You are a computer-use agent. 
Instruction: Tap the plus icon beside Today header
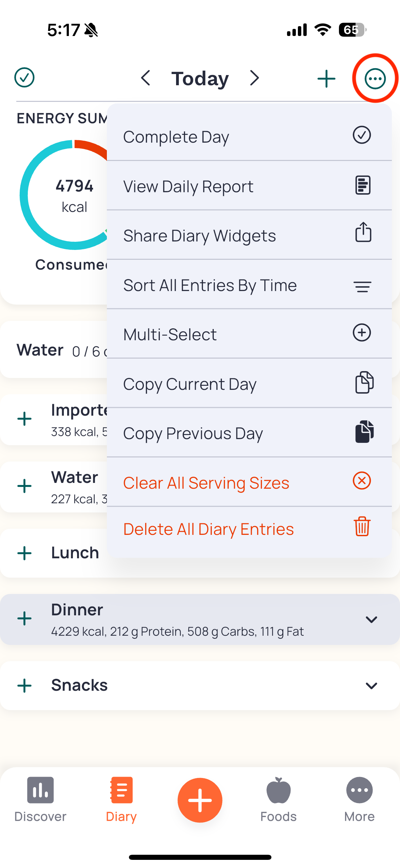(326, 78)
